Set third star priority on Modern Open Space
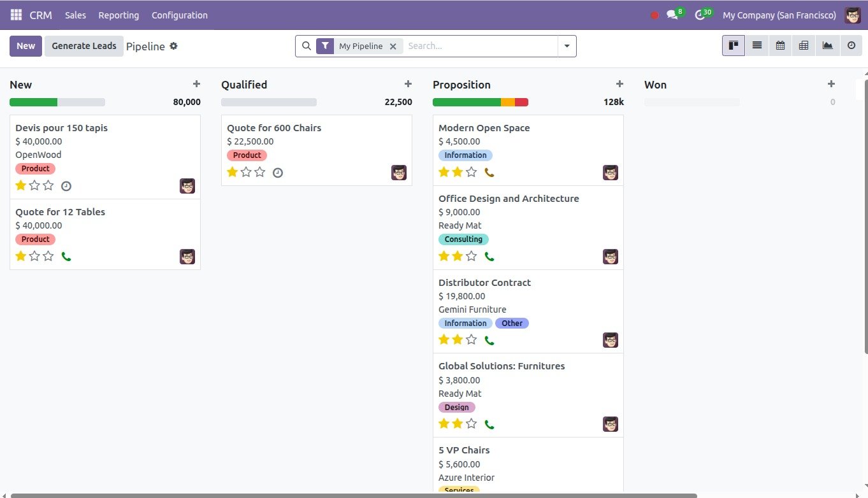The width and height of the screenshot is (868, 498). pyautogui.click(x=471, y=172)
